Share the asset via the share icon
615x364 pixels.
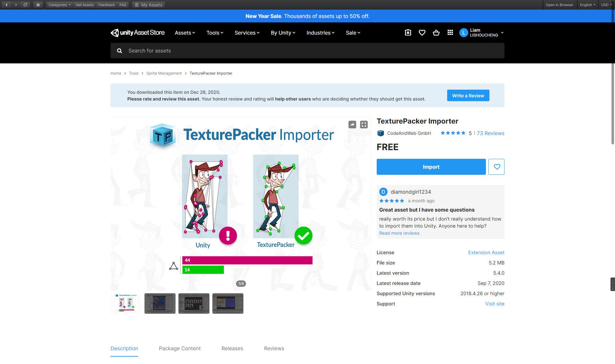352,125
